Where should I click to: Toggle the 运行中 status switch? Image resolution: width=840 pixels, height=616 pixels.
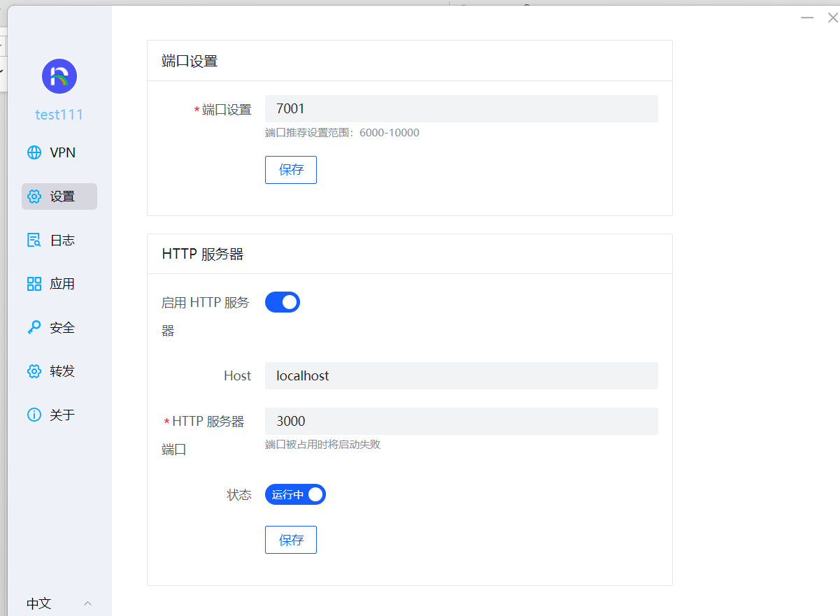pos(294,494)
